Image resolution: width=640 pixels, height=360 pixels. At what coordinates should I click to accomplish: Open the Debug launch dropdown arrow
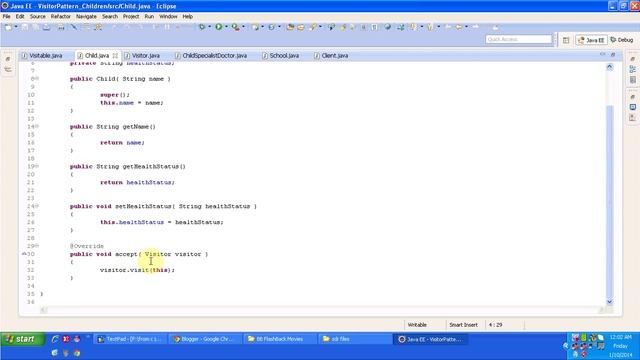(209, 27)
